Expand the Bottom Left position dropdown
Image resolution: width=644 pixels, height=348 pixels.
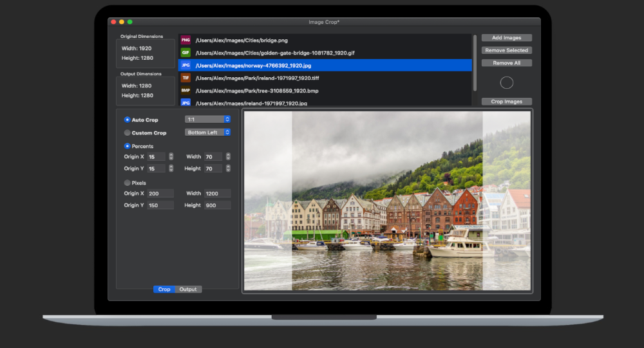click(x=207, y=133)
